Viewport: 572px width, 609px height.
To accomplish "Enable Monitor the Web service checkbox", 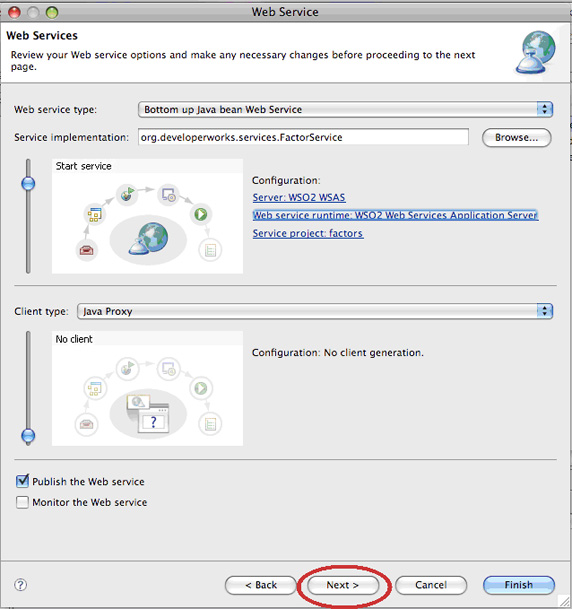I will click(22, 502).
